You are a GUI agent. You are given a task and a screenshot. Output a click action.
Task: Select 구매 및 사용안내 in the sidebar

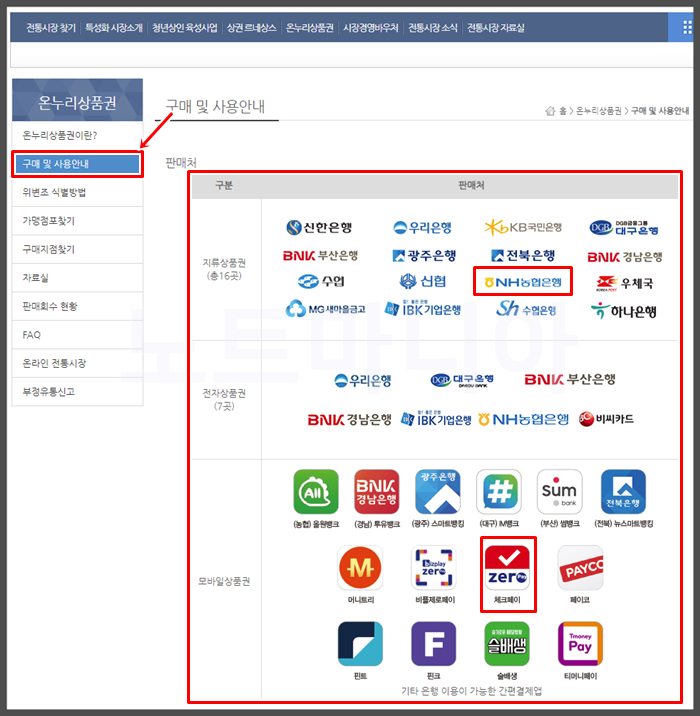pyautogui.click(x=77, y=164)
